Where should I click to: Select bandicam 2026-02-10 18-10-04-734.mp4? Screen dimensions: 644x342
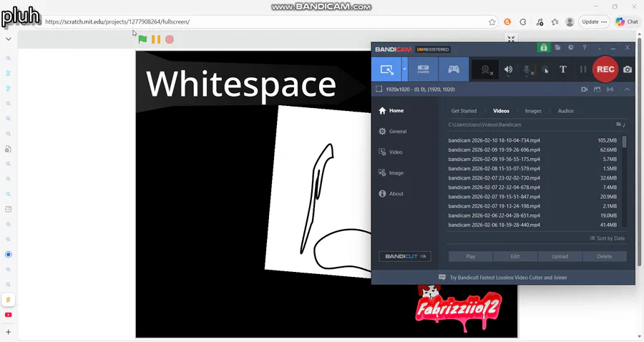coord(532,140)
